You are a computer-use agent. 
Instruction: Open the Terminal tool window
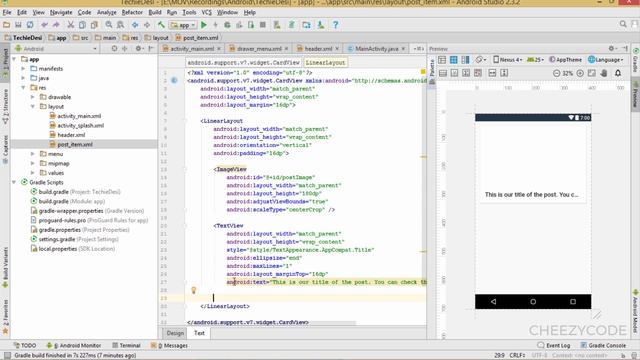click(x=127, y=345)
